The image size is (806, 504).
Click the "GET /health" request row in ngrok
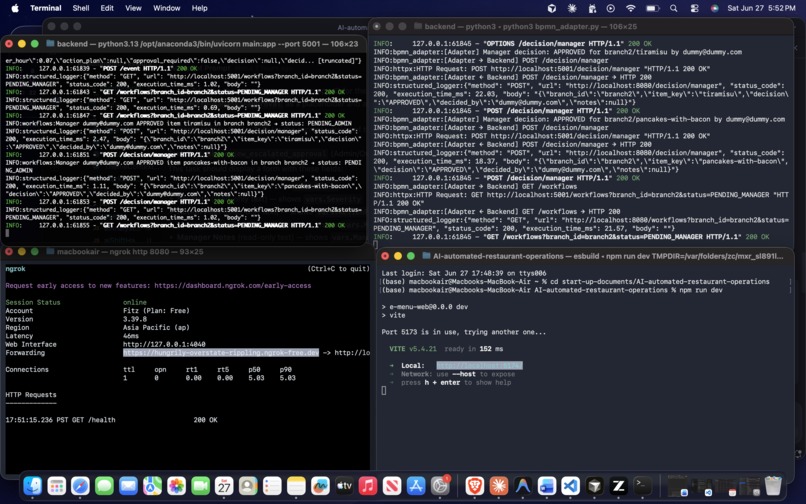pos(112,420)
